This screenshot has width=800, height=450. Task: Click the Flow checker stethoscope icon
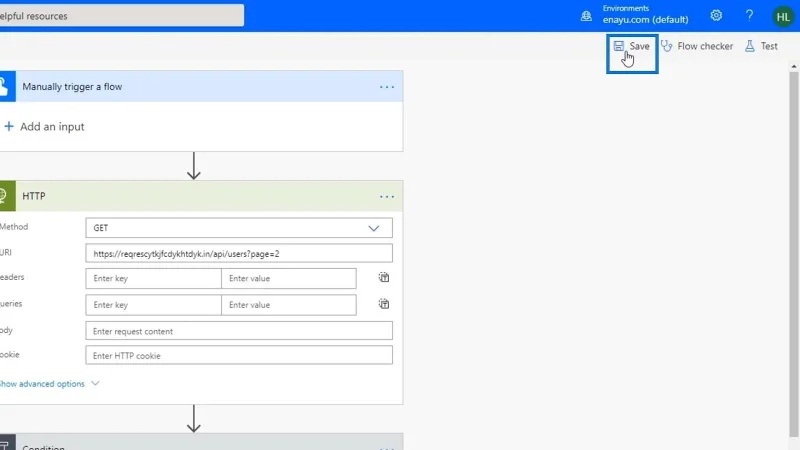click(x=667, y=46)
